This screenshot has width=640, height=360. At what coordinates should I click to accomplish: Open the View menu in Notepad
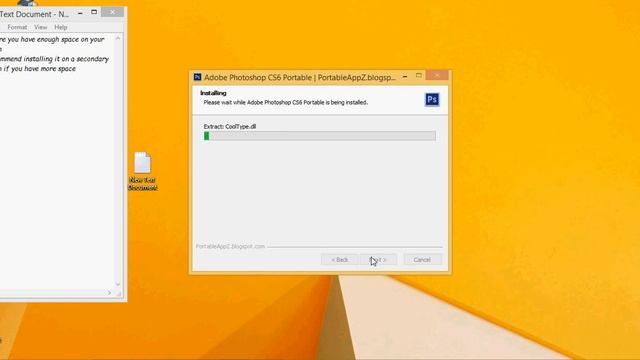(x=40, y=27)
